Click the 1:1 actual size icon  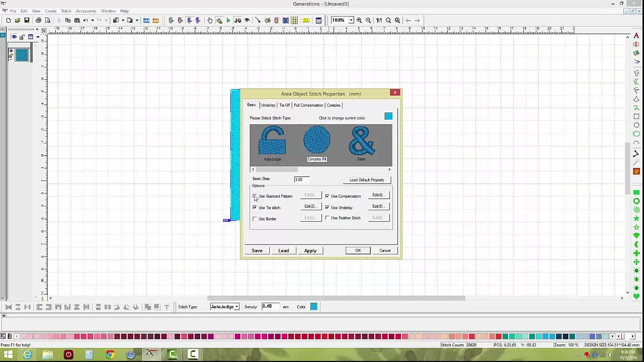379,20
